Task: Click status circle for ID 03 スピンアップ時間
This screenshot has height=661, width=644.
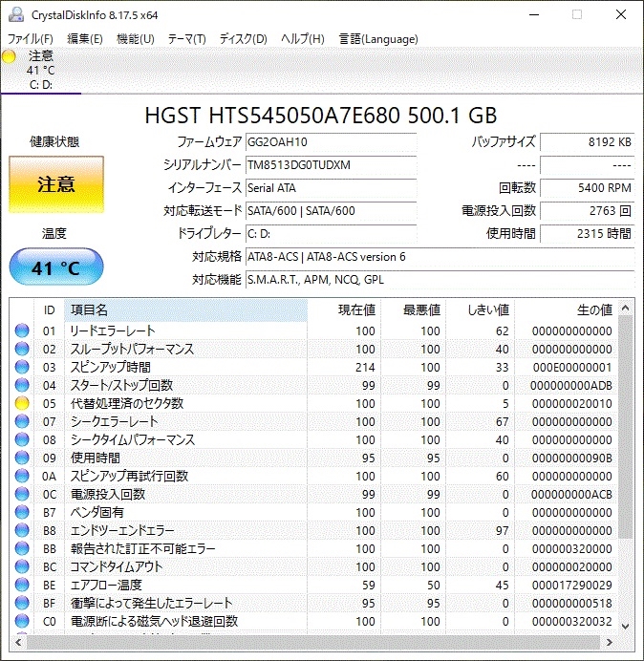Action: 22,367
